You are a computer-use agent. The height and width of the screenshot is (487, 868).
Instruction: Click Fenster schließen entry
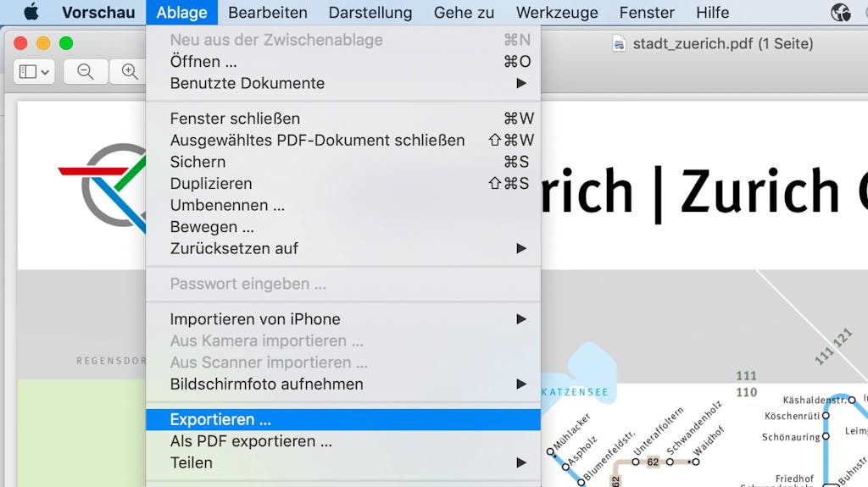click(343, 119)
